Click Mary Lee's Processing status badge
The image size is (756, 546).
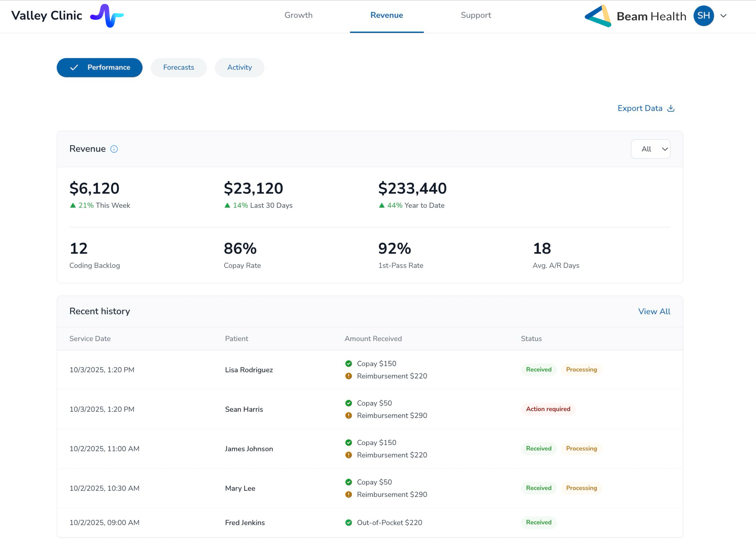coord(581,488)
